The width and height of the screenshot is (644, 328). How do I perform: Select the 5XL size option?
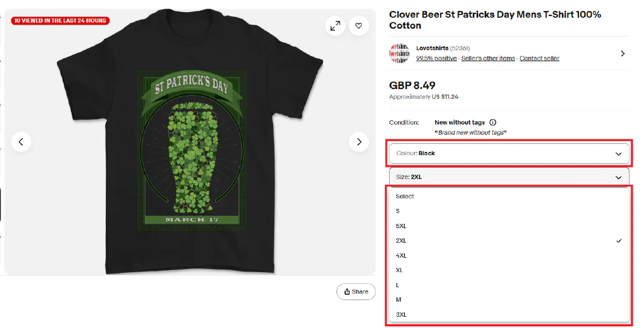[x=401, y=225]
